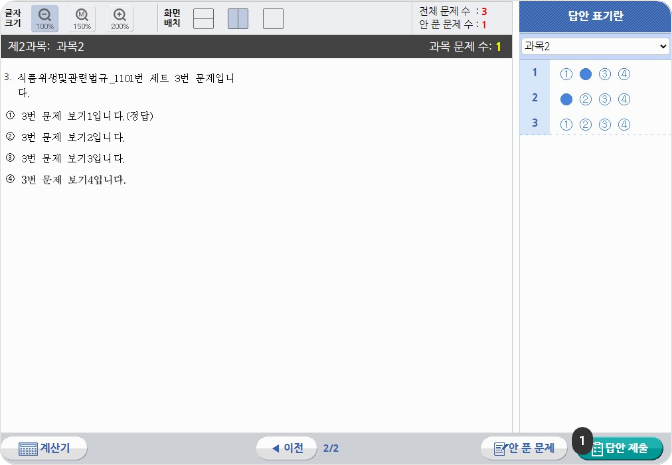Go to previous page (이전)
The width and height of the screenshot is (672, 465).
pos(286,448)
